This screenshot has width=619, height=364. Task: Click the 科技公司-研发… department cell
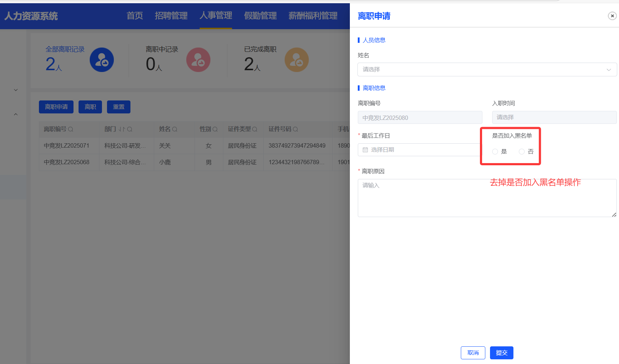point(125,146)
